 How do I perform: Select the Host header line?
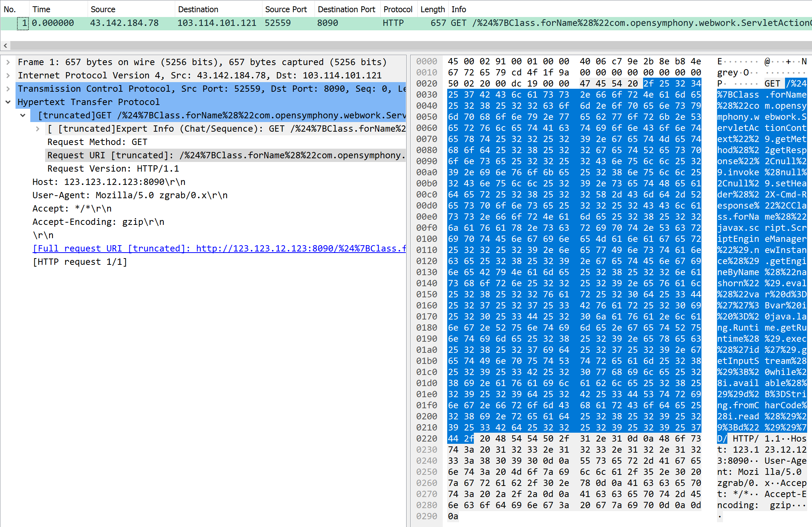(109, 182)
